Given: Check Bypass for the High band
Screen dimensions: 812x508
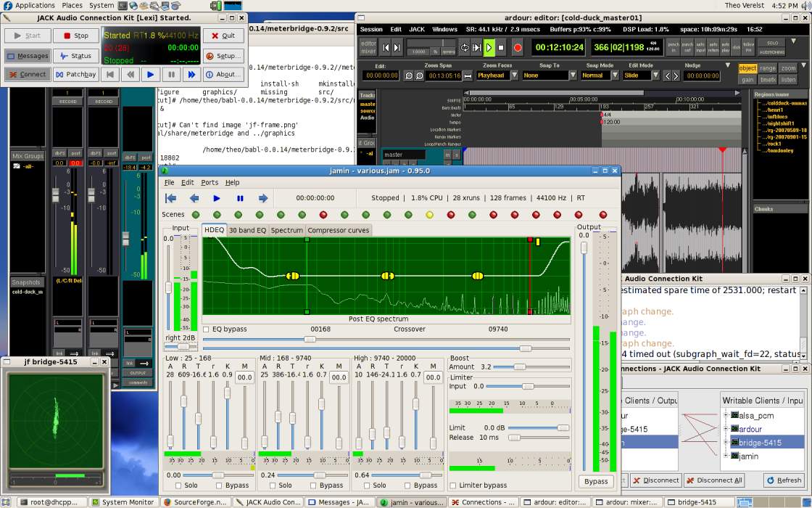Looking at the screenshot, I should point(407,486).
